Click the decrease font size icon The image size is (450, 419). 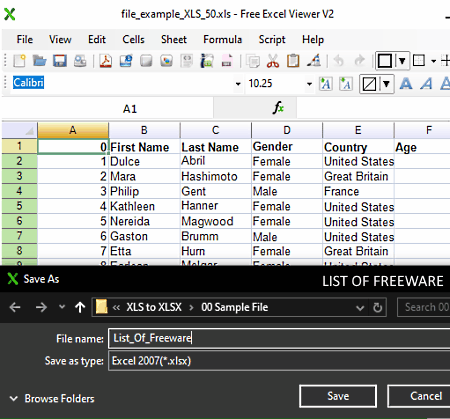point(346,84)
